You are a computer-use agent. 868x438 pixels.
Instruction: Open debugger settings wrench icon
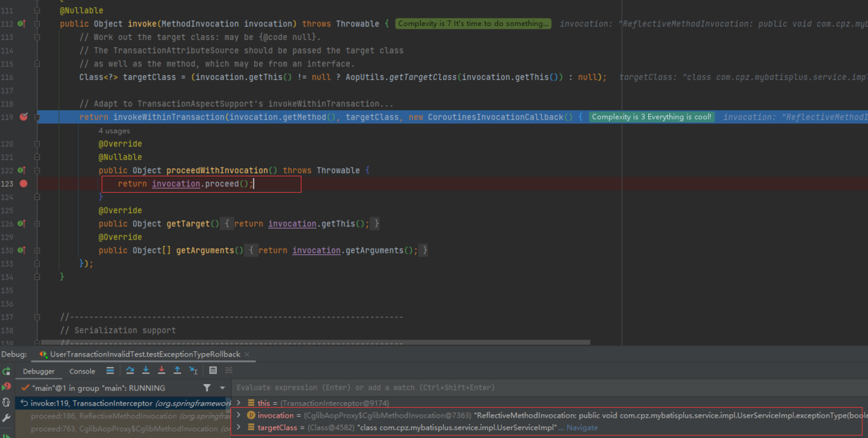point(6,418)
